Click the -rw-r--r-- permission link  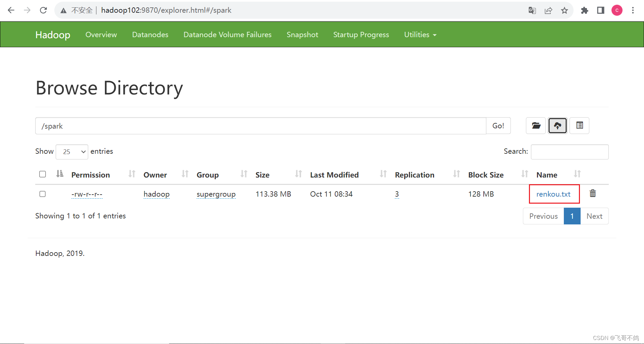87,194
